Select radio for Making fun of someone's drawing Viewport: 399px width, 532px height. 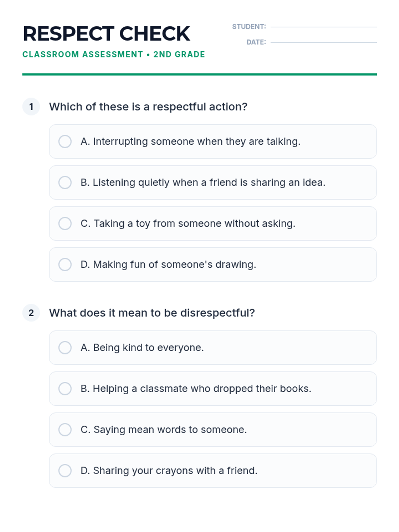tap(65, 264)
